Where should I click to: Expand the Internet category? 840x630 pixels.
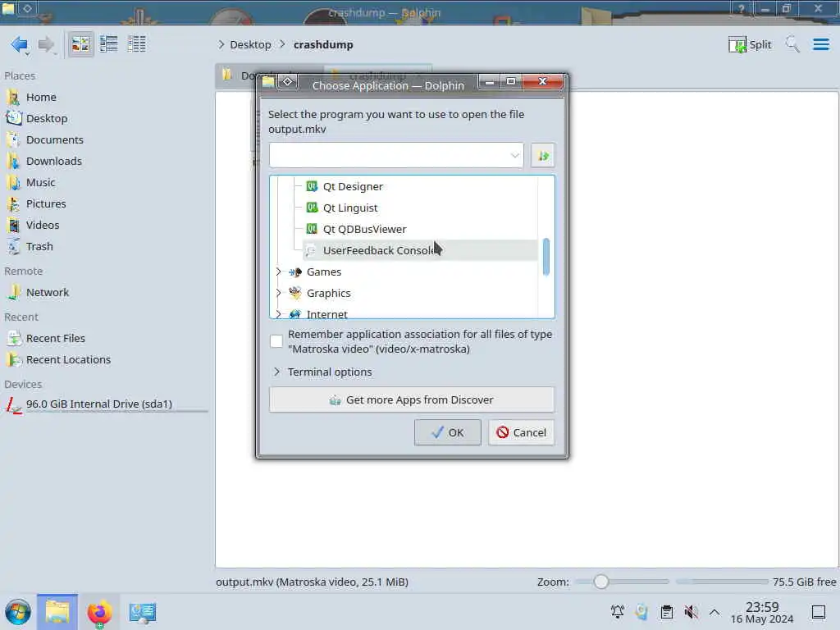[x=279, y=314]
